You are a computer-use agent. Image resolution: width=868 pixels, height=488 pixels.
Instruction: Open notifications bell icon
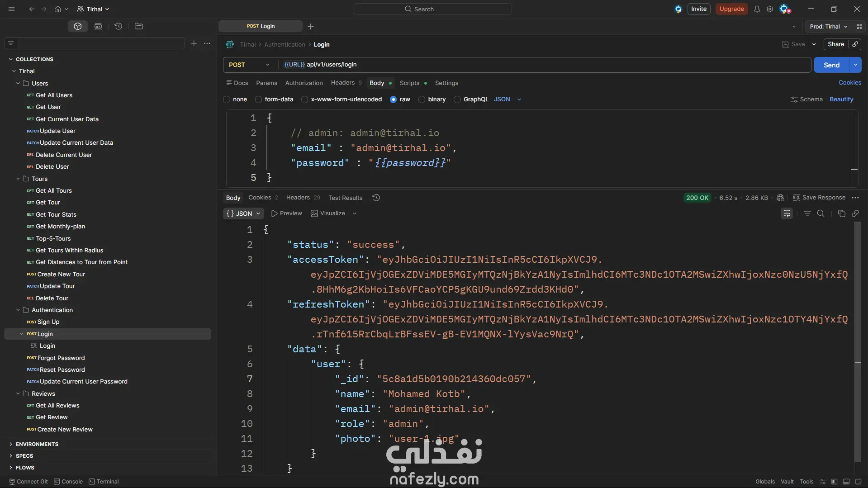pyautogui.click(x=757, y=9)
